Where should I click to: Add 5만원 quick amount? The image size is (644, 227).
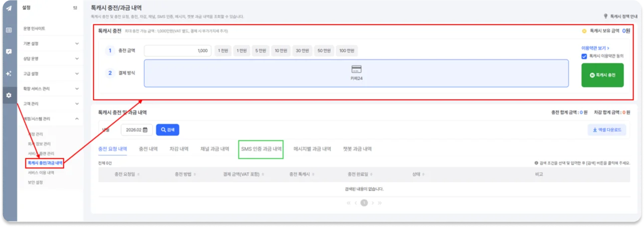tap(261, 51)
